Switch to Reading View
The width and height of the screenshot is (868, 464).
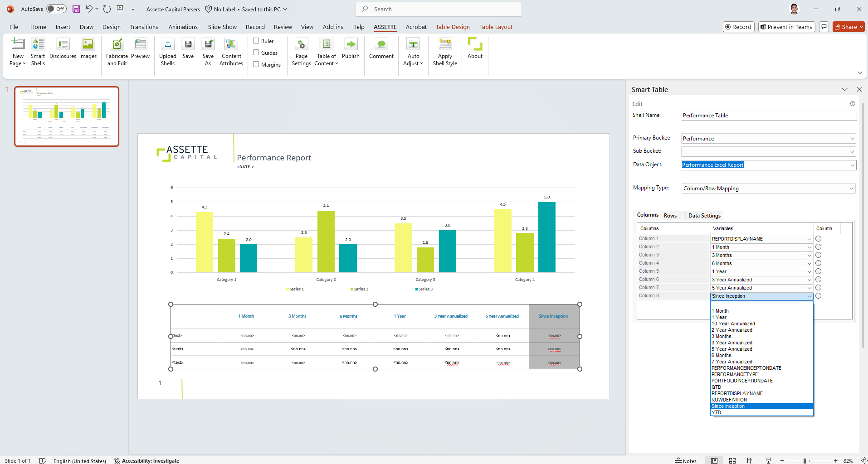751,460
